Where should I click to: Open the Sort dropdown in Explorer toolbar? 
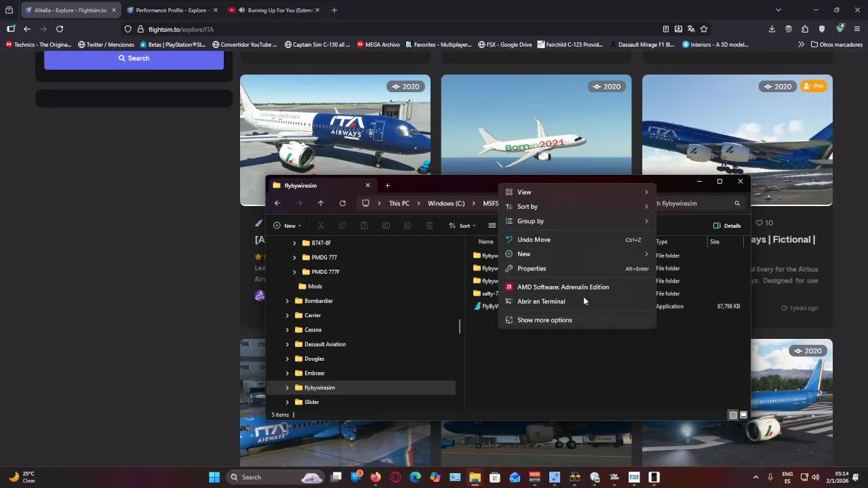click(x=462, y=226)
